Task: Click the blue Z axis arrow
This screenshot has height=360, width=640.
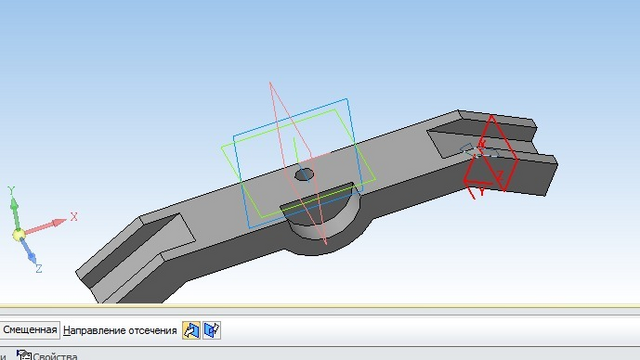Action: (29, 251)
